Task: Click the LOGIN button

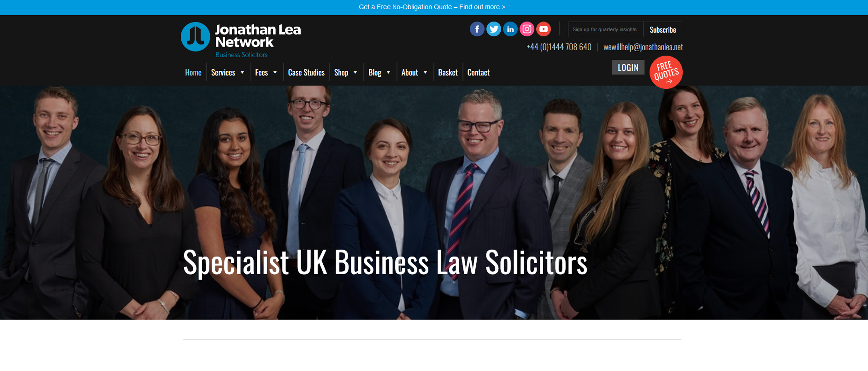Action: [x=628, y=67]
